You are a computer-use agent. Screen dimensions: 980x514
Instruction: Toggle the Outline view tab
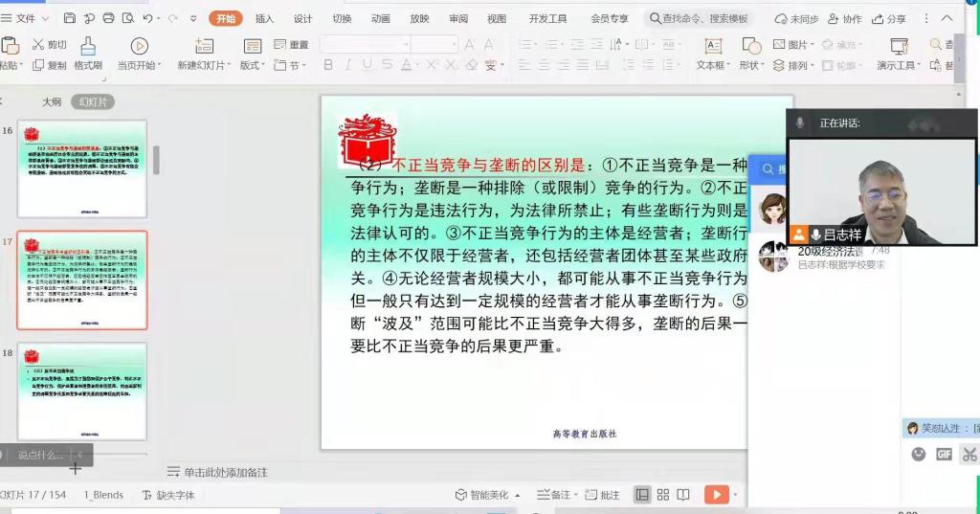[x=51, y=101]
